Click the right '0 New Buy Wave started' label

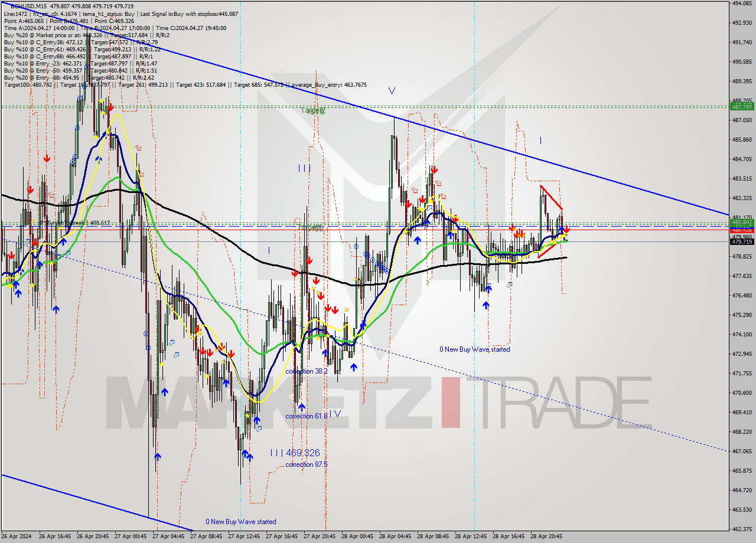(x=474, y=349)
